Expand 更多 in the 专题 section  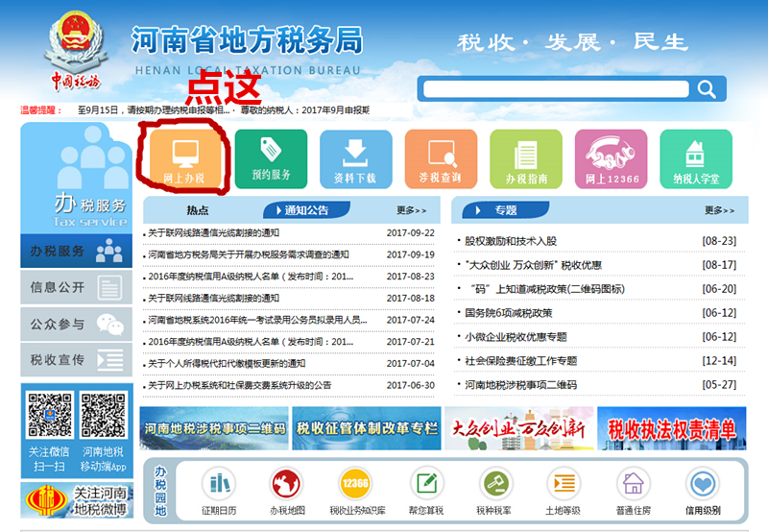pos(719,210)
